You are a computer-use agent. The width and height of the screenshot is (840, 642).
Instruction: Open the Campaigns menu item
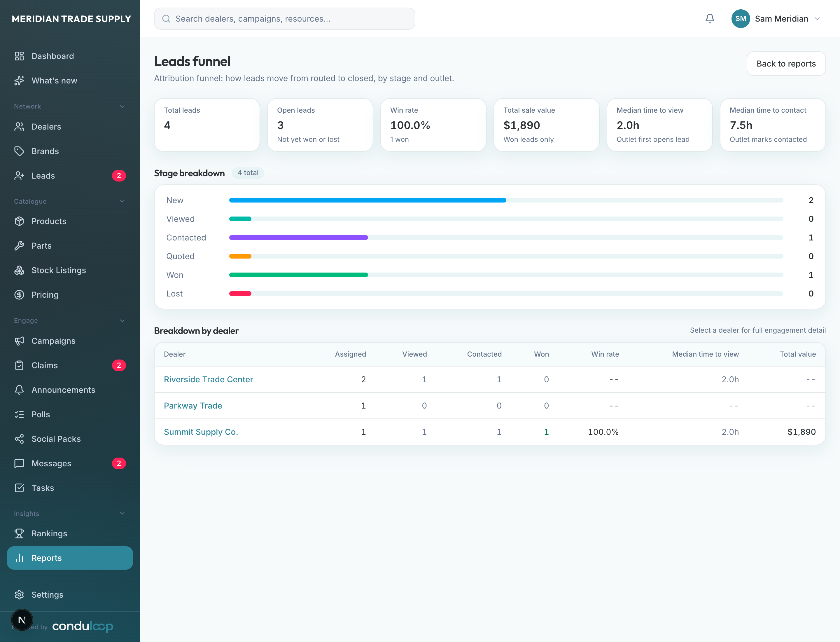tap(70, 341)
